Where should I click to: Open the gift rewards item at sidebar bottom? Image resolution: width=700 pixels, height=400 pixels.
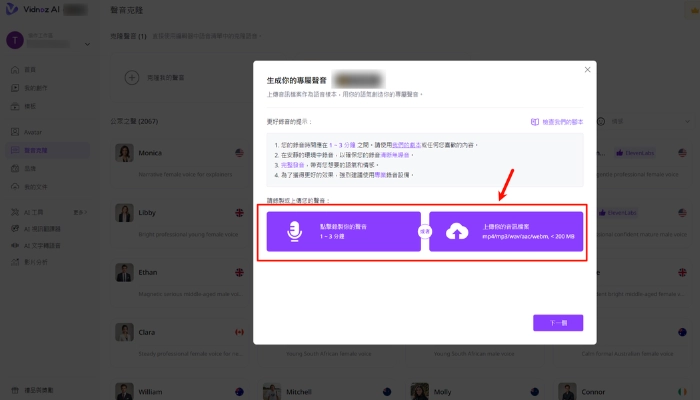(x=32, y=390)
